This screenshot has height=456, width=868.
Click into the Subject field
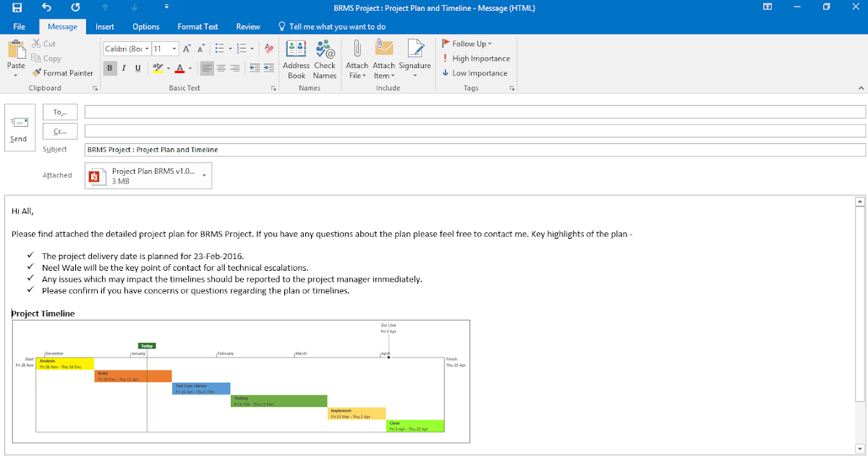(475, 150)
